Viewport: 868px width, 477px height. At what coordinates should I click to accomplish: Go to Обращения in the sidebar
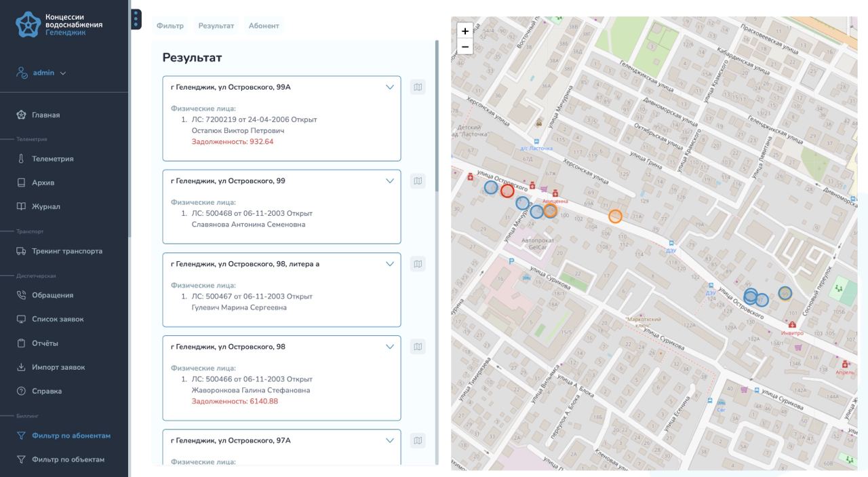pyautogui.click(x=52, y=295)
